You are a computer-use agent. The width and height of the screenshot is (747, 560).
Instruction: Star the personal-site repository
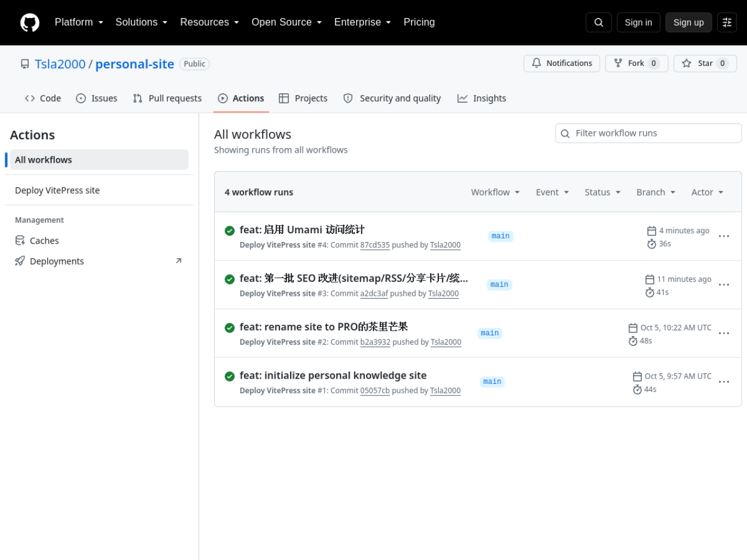click(705, 63)
